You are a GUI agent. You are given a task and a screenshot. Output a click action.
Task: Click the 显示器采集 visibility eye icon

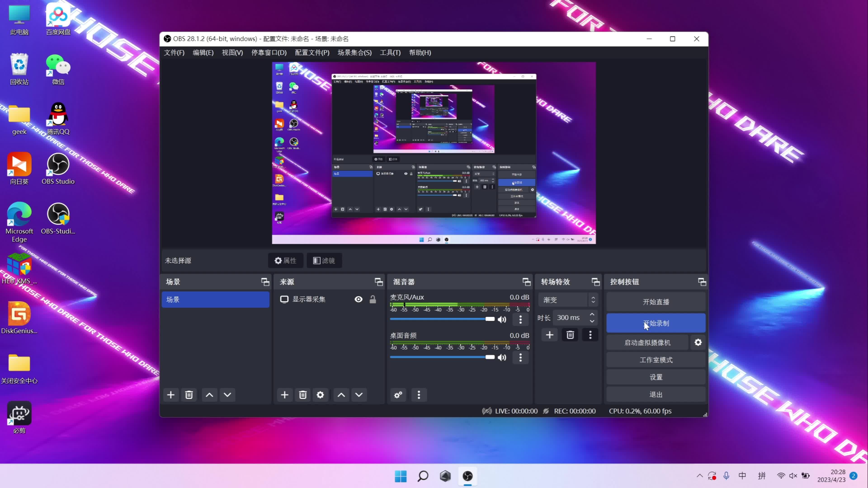pos(358,299)
